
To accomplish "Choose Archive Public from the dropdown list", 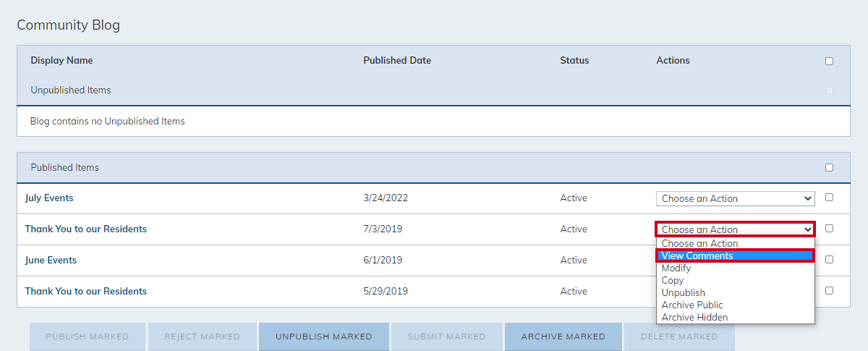I will coord(735,305).
